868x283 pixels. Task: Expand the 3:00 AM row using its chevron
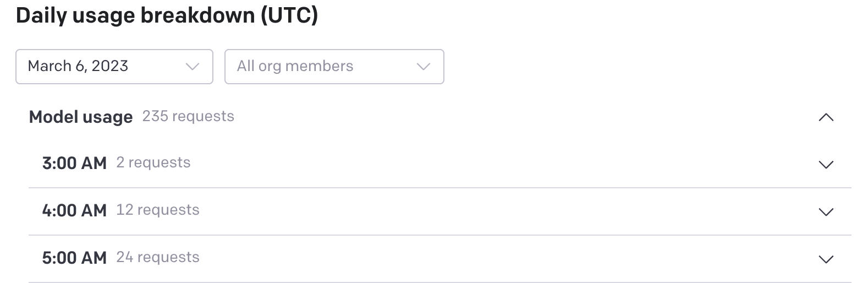tap(826, 165)
